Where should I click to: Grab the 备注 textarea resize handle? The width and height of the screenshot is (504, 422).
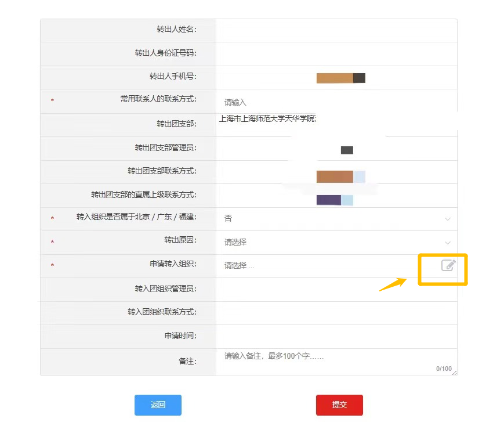pyautogui.click(x=454, y=372)
